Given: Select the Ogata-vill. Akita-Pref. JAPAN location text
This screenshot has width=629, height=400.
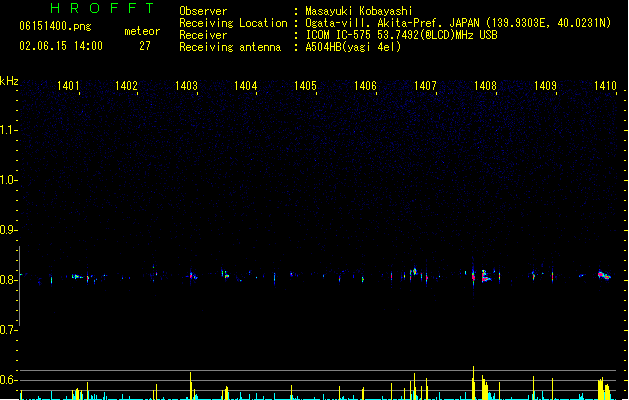Looking at the screenshot, I should click(x=458, y=23).
